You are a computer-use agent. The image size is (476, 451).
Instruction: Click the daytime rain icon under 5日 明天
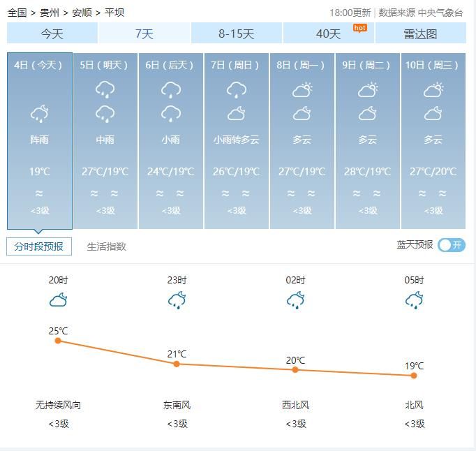click(105, 89)
